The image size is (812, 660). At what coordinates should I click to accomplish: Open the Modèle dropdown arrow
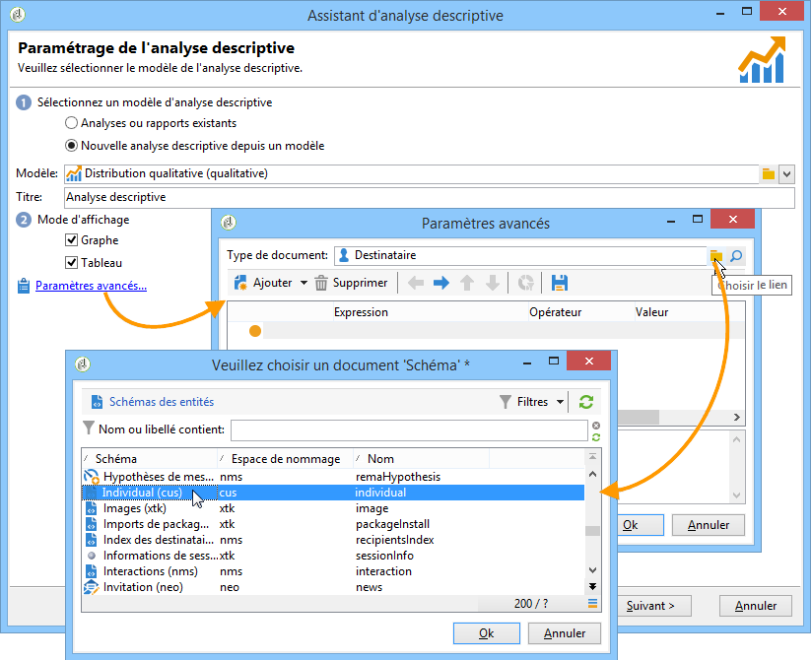click(786, 174)
